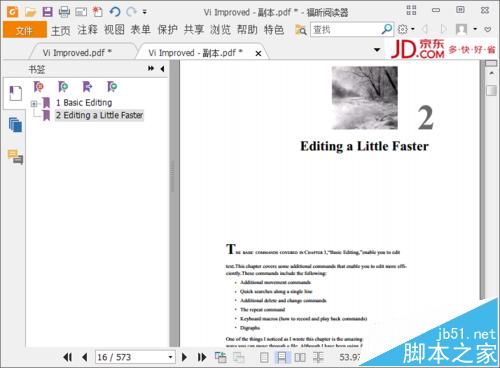Toggle facing pages view mode

(300, 357)
